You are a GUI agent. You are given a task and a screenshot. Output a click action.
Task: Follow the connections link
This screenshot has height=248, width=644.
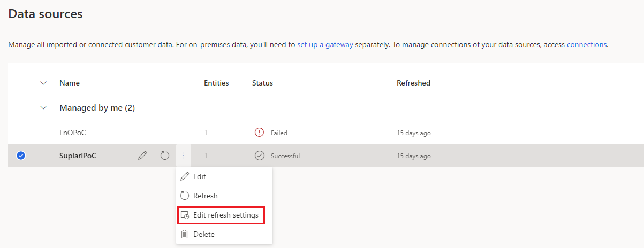pyautogui.click(x=587, y=44)
